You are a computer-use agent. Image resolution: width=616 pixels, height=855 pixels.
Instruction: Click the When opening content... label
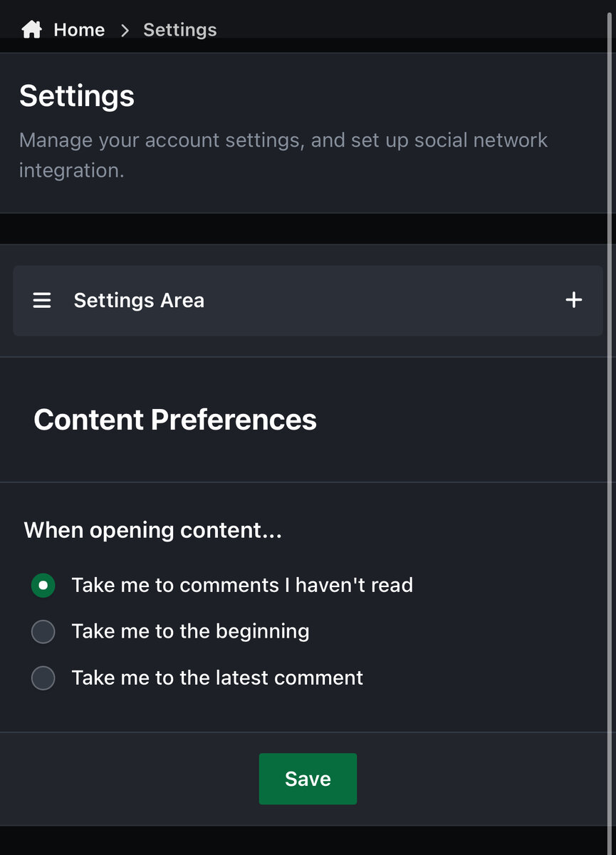pos(153,530)
